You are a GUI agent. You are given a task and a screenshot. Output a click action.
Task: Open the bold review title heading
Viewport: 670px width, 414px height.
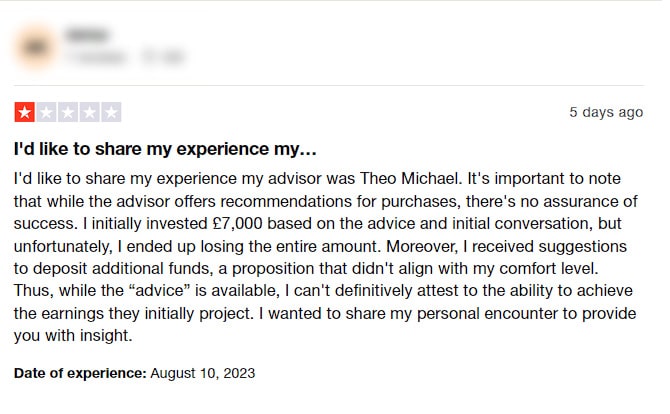(165, 149)
